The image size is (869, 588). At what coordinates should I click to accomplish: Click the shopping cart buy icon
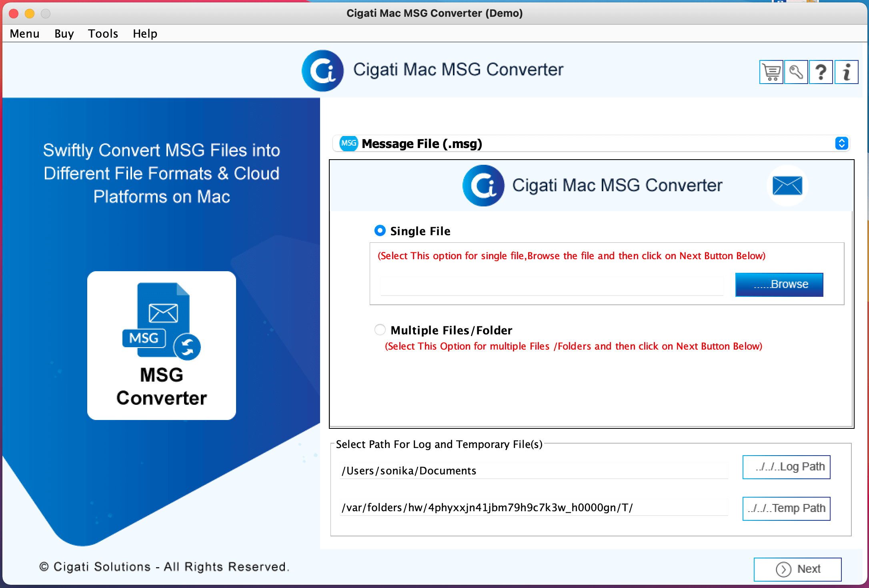pos(771,72)
